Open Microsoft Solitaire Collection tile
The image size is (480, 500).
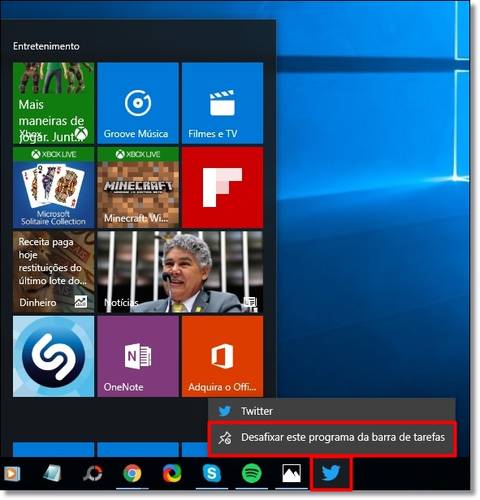53,188
